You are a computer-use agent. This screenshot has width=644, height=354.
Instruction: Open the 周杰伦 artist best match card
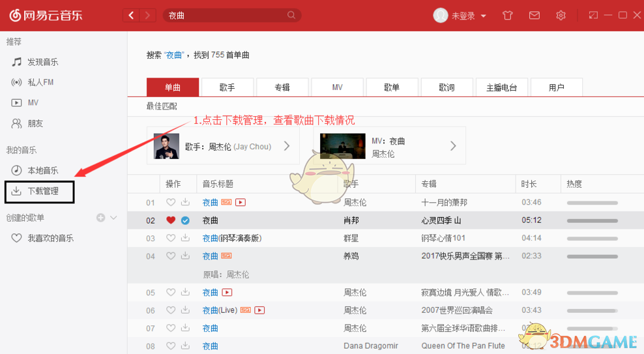click(223, 146)
